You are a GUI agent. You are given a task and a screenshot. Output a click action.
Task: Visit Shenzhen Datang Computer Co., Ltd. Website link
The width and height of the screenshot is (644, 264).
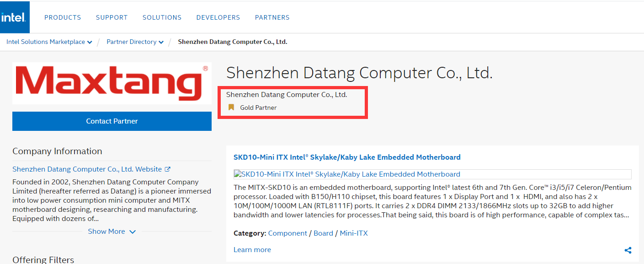[87, 169]
